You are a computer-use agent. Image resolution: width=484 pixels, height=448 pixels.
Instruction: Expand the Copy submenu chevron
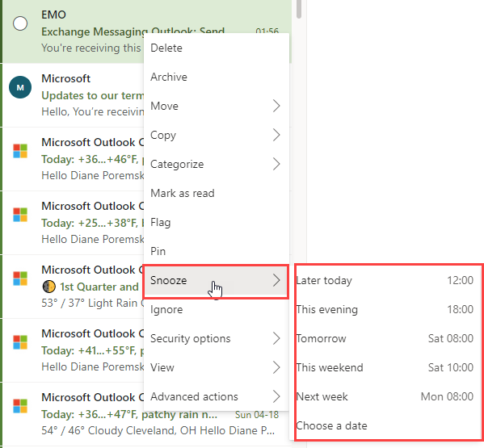(276, 135)
